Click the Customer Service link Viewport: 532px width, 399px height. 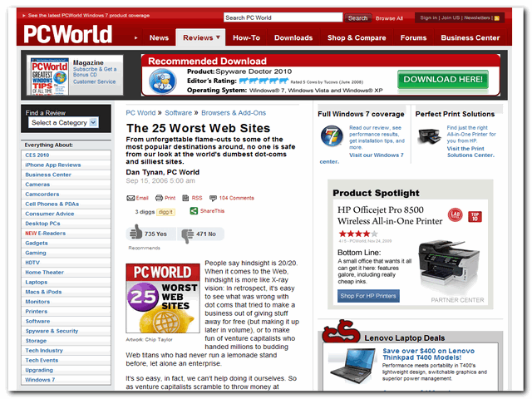coord(94,81)
